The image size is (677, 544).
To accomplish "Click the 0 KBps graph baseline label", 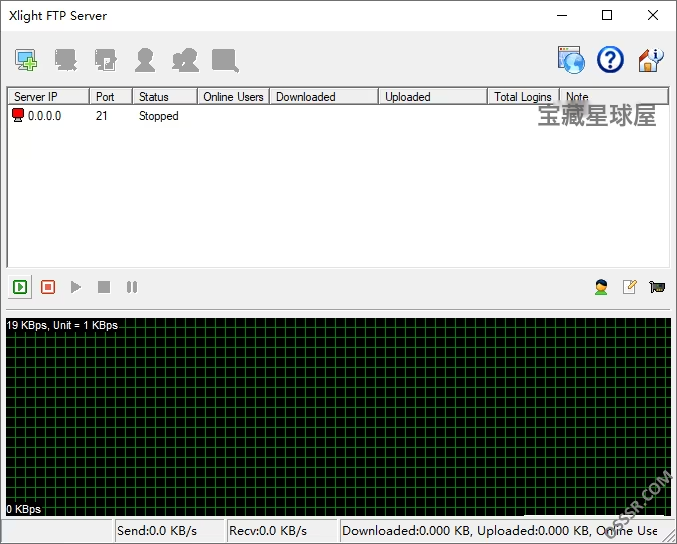I will point(24,509).
